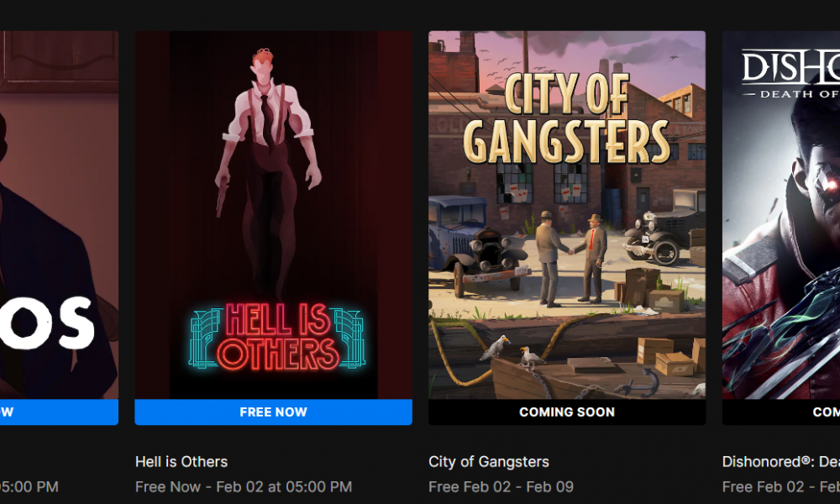This screenshot has height=504, width=840.
Task: Click FREE NOW banner under Hell is Others
Action: tap(273, 412)
